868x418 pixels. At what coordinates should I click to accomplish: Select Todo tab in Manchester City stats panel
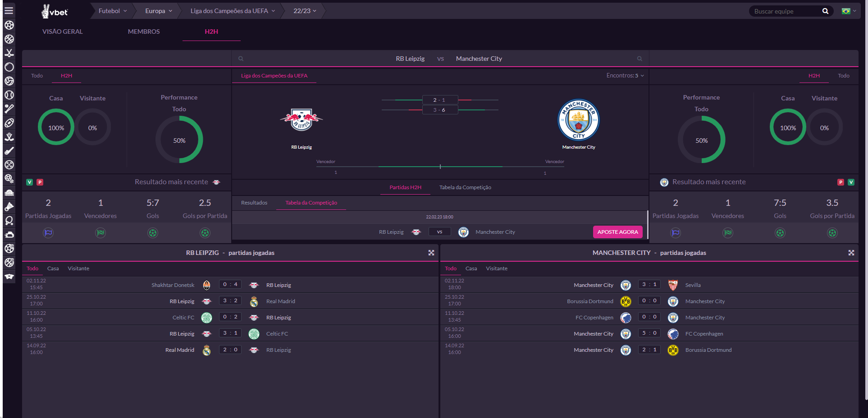[x=844, y=76]
